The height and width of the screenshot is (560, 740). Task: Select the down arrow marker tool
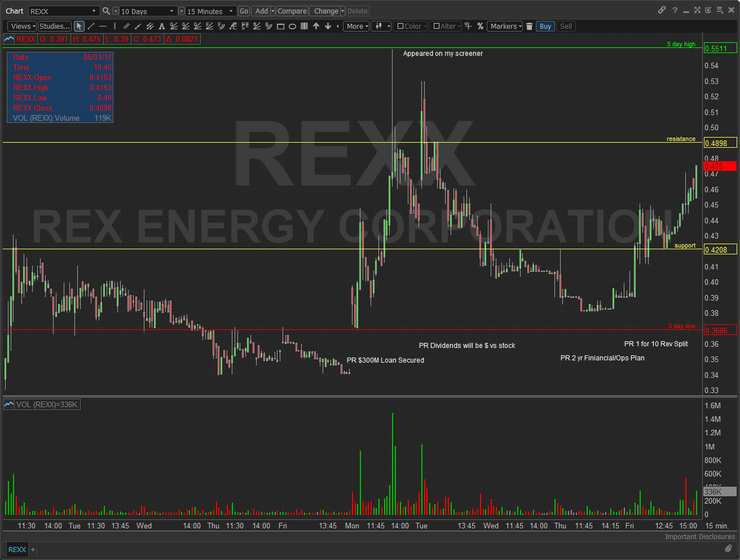click(x=328, y=26)
